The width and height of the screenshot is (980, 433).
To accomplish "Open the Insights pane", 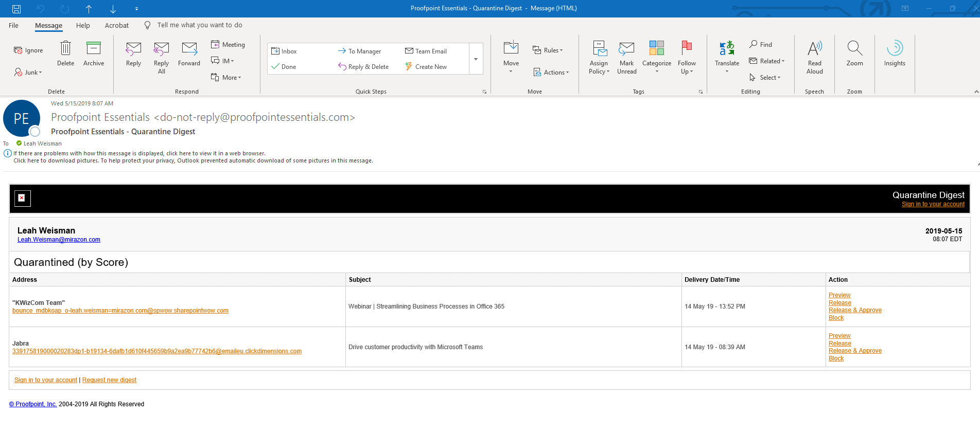I will (895, 54).
